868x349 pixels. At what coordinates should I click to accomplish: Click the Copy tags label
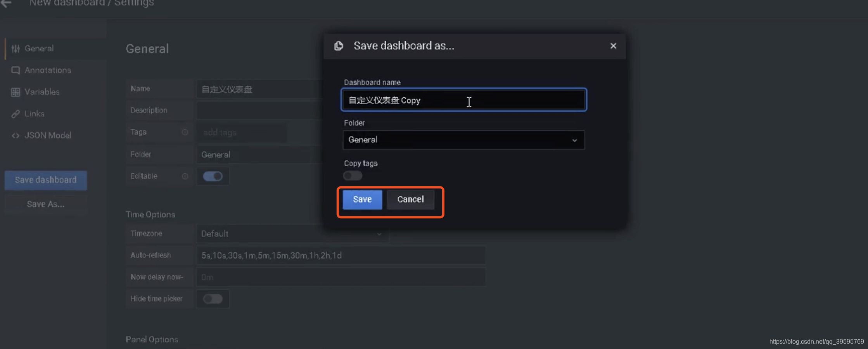(361, 163)
